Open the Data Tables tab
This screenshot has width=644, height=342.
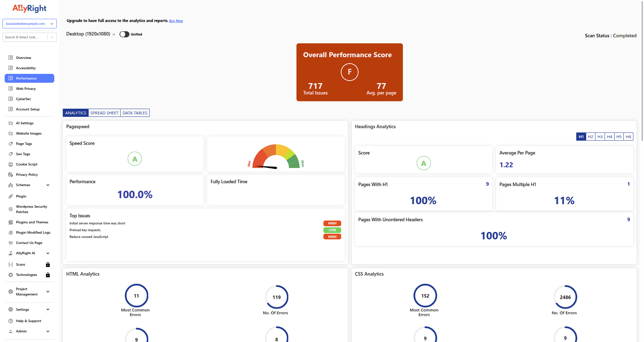pos(135,113)
